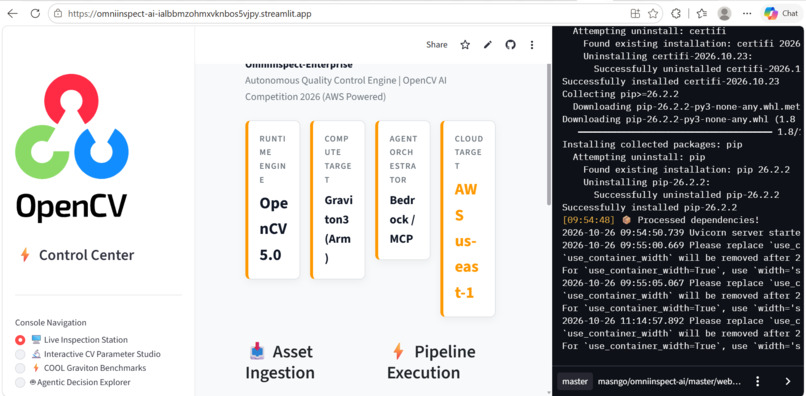Image resolution: width=806 pixels, height=396 pixels.
Task: View site info via the lock icon
Action: coord(58,14)
